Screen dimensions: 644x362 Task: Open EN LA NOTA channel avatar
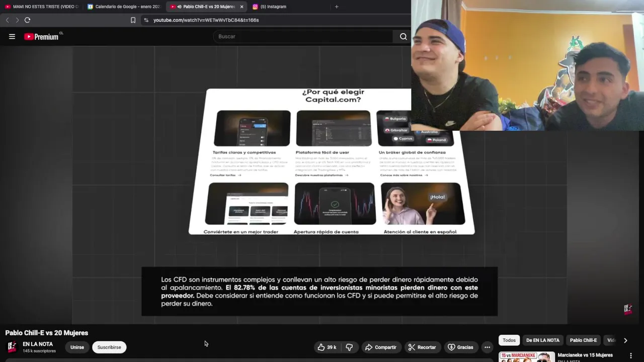coord(12,347)
